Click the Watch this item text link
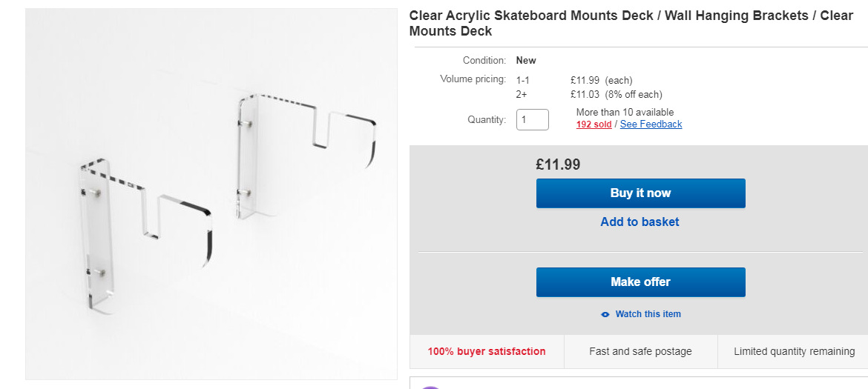The width and height of the screenshot is (868, 389). 648,314
